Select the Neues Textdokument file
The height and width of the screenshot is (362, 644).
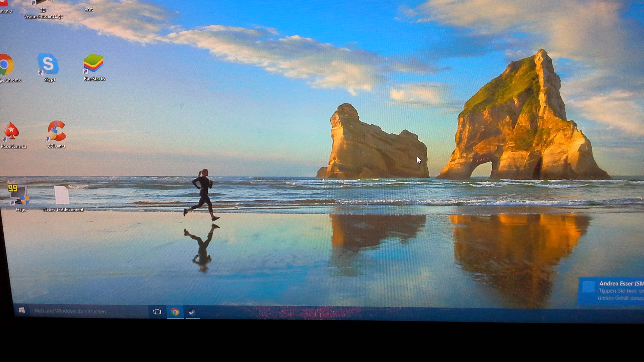tap(62, 196)
